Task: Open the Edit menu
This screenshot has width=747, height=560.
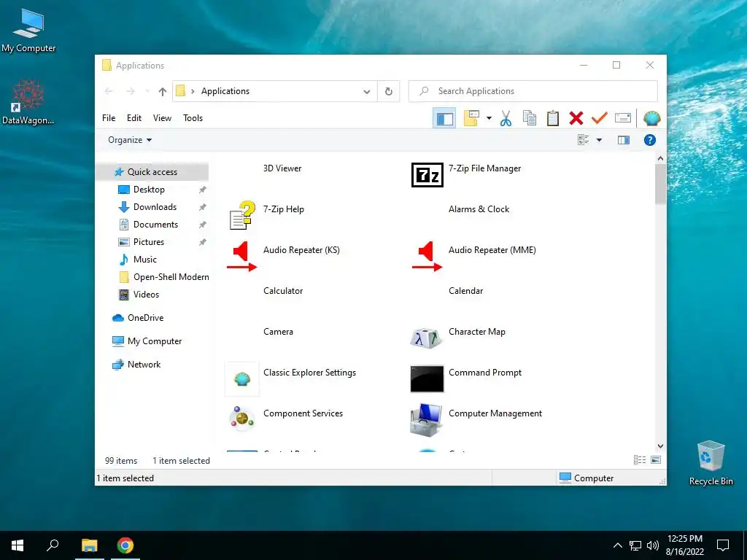Action: tap(134, 118)
